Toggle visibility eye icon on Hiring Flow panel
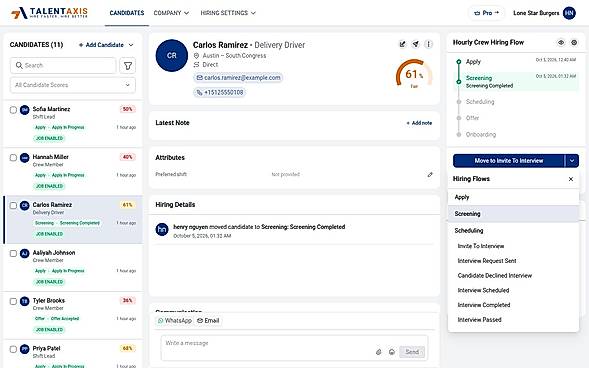 point(561,42)
